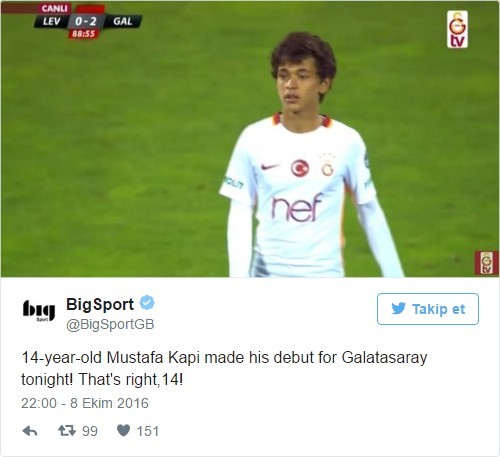Retweet using the retweet arrows icon
Screen dimensions: 500x457
click(67, 431)
